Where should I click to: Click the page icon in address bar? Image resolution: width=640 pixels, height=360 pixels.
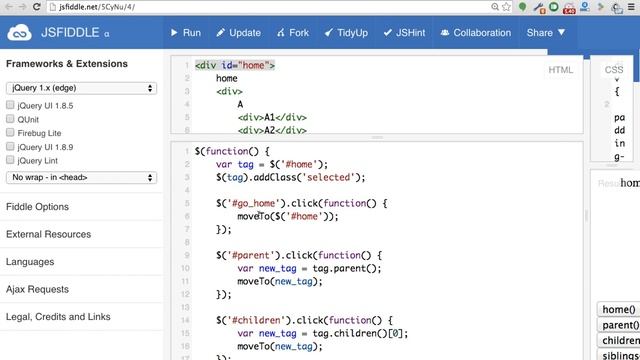[53, 7]
